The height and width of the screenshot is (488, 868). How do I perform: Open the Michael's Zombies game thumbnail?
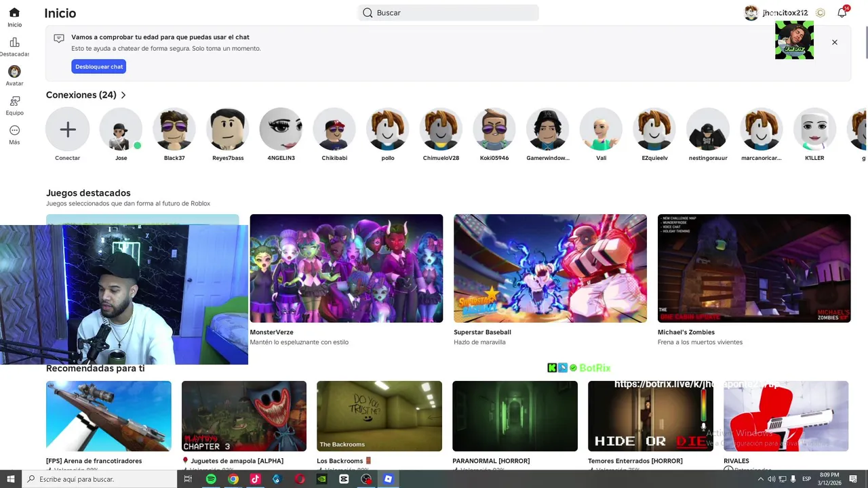[x=754, y=268]
